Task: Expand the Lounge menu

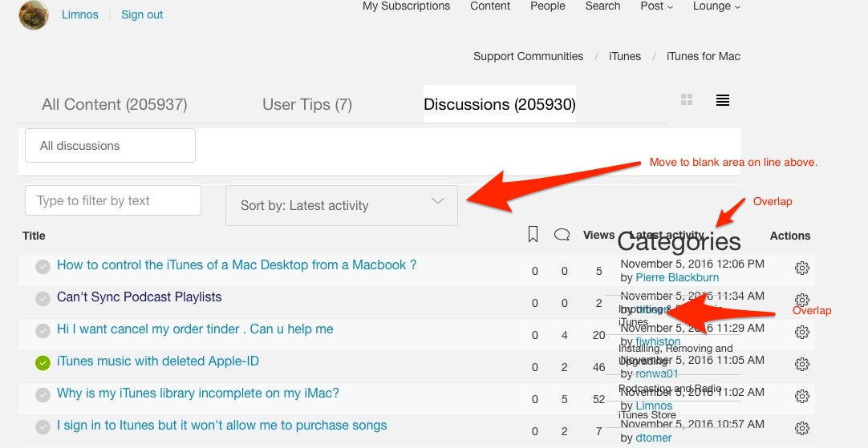Action: pyautogui.click(x=716, y=6)
